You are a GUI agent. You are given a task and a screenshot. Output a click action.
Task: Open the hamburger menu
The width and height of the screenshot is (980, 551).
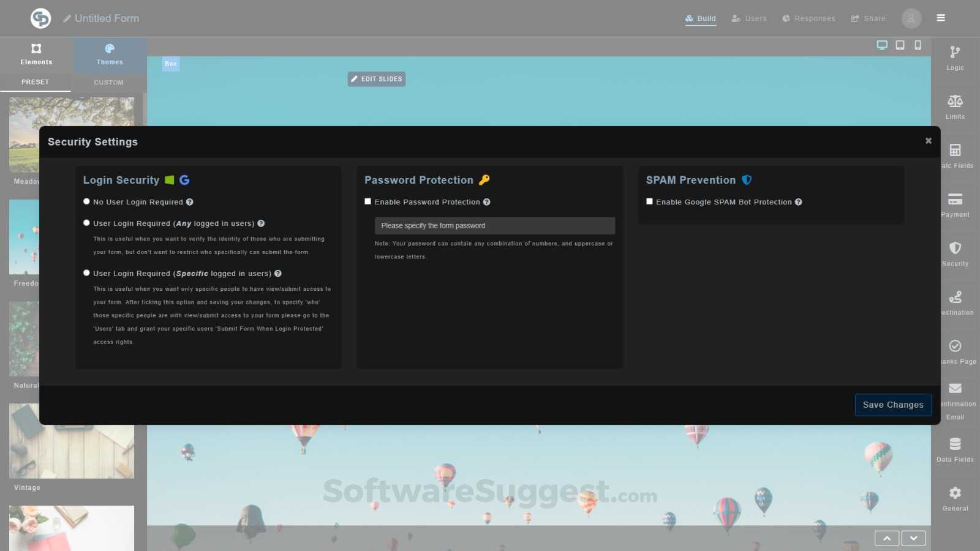(941, 18)
